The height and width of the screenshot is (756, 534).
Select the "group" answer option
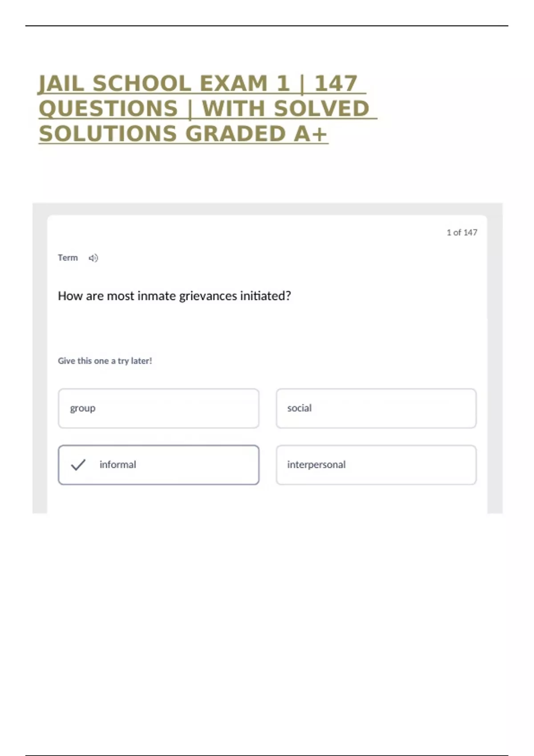click(x=158, y=408)
